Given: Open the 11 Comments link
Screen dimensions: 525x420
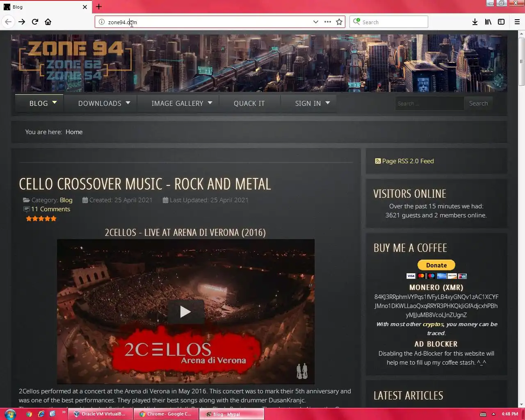Looking at the screenshot, I should coord(50,209).
